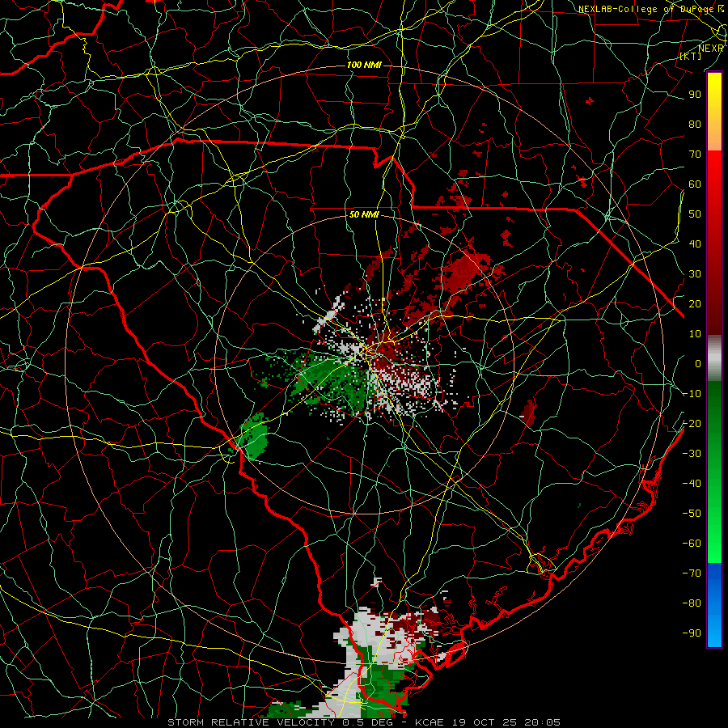The width and height of the screenshot is (728, 728).
Task: Click the 90 value on the velocity scale
Action: 695,95
